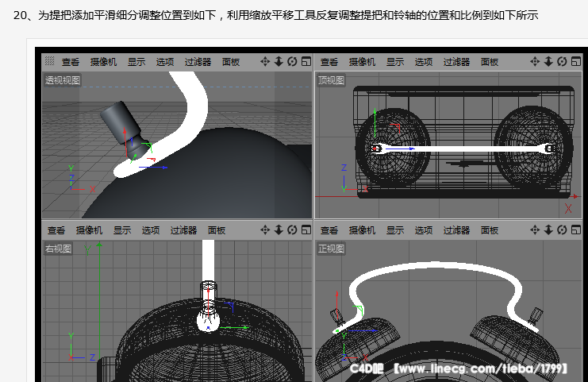The image size is (588, 382).
Task: Click the move camera icon in top viewport
Action: (535, 61)
